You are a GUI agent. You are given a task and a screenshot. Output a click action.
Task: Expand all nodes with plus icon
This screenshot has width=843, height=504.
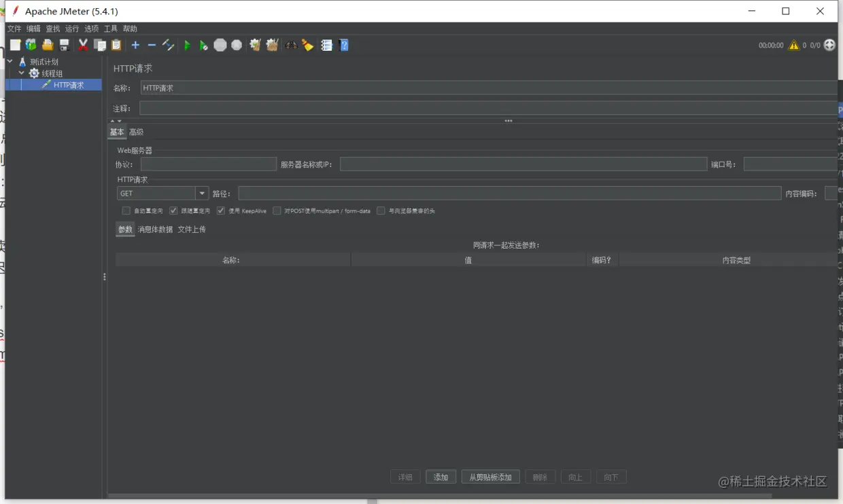[135, 45]
